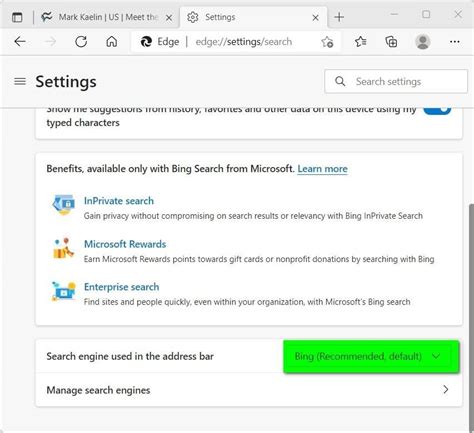
Task: Open Manage search engines
Action: (249, 390)
